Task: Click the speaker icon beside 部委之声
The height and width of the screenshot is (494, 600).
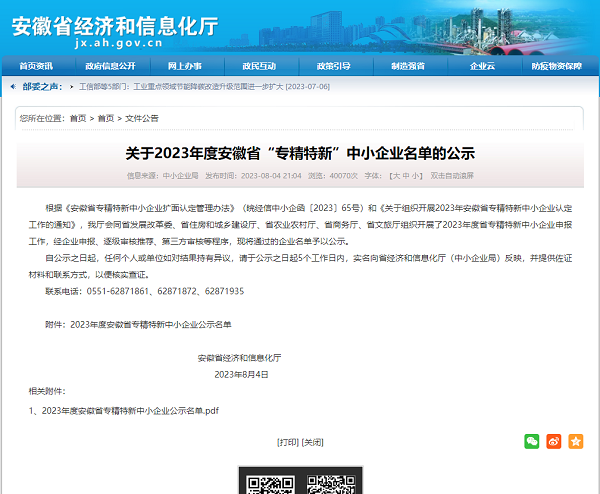Action: point(13,86)
